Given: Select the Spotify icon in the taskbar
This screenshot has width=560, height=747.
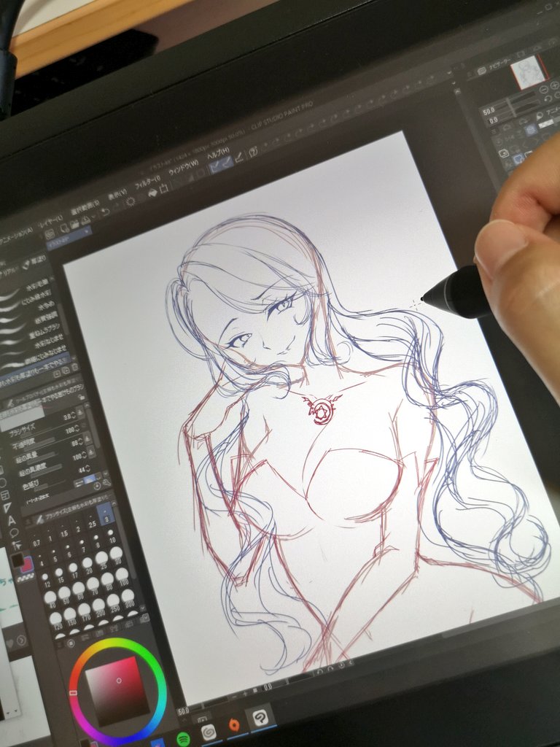Looking at the screenshot, I should coord(183,740).
